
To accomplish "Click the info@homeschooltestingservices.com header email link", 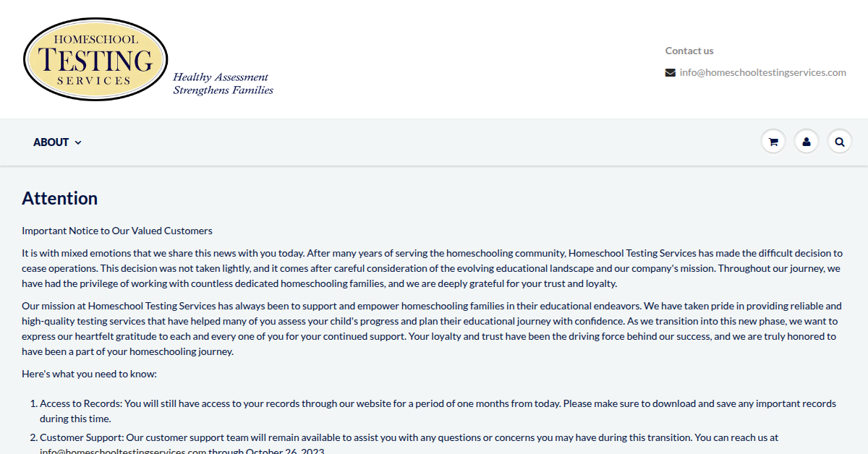I will point(762,72).
